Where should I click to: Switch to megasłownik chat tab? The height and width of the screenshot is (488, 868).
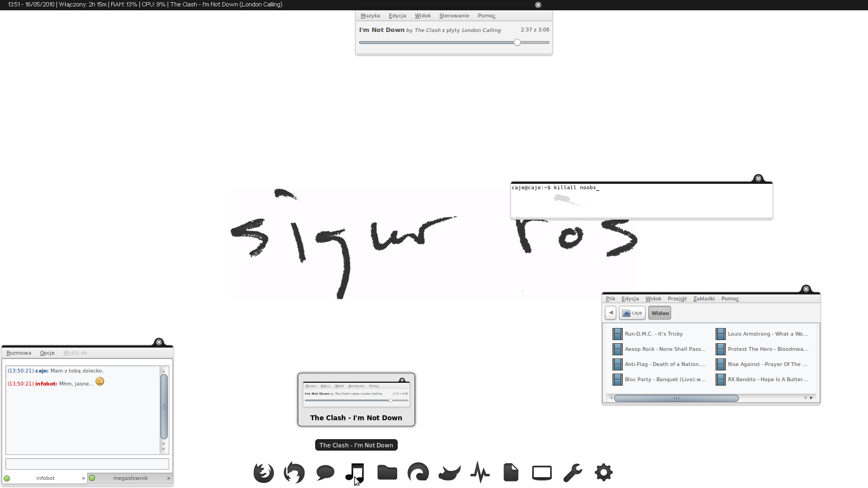tap(130, 478)
